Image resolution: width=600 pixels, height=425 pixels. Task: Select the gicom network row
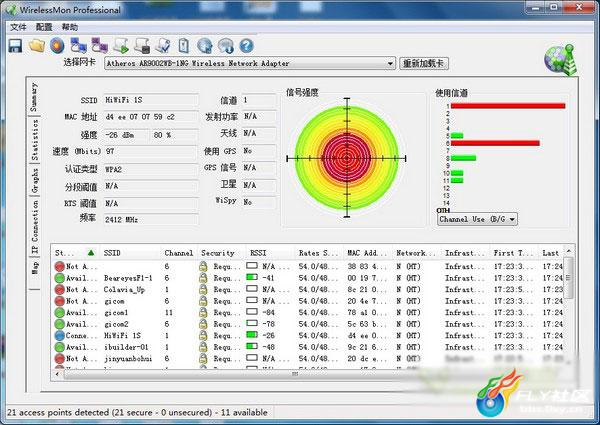308,301
